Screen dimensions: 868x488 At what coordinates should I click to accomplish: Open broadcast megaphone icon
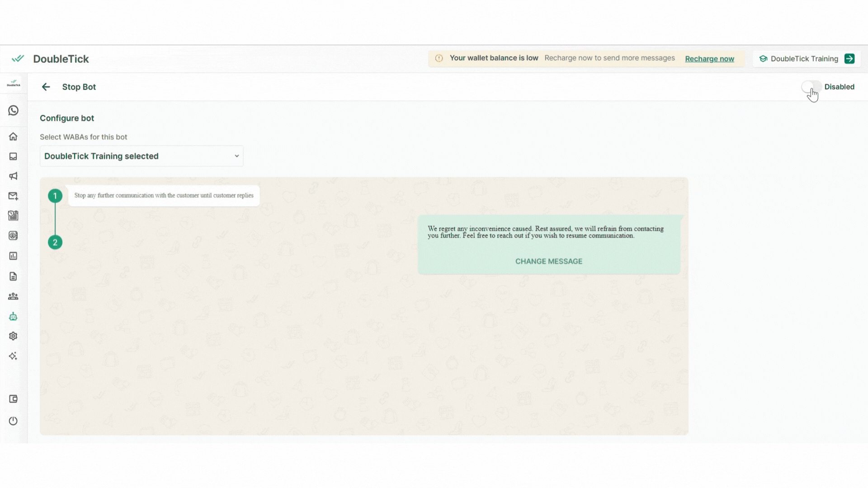tap(13, 176)
